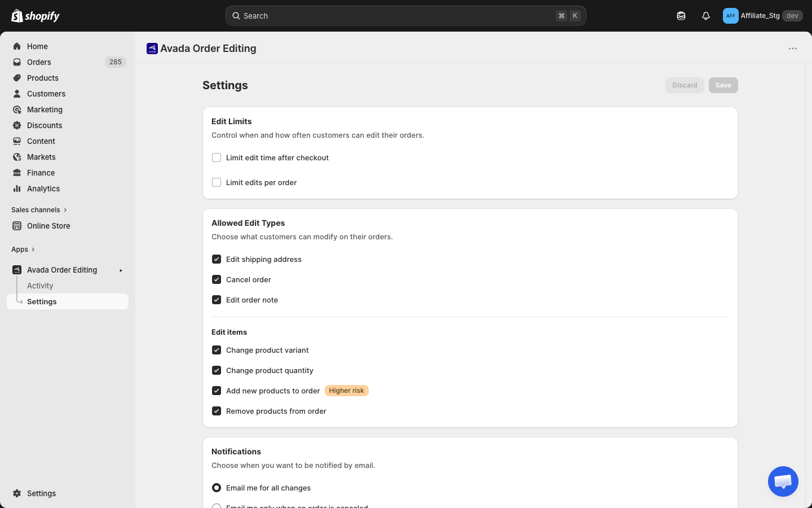Open the Sidekick assistant icon

click(681, 16)
